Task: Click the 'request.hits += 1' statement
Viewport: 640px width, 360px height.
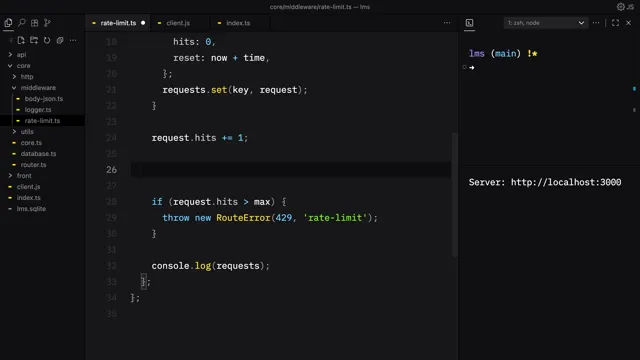Action: (x=200, y=138)
